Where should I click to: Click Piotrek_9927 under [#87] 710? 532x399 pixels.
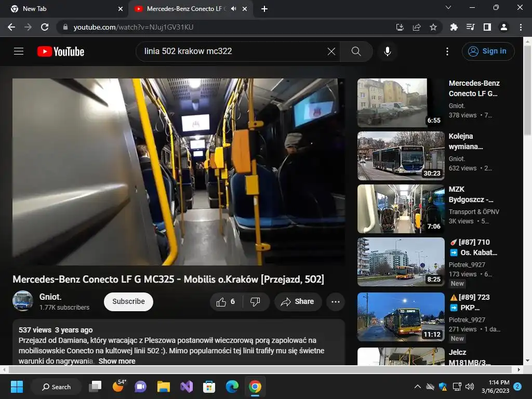click(467, 264)
